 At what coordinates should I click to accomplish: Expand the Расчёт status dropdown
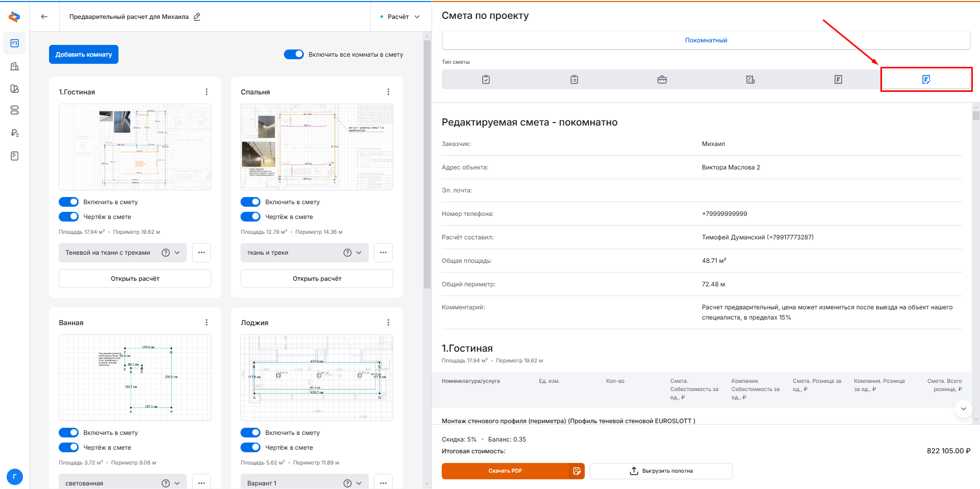tap(401, 17)
